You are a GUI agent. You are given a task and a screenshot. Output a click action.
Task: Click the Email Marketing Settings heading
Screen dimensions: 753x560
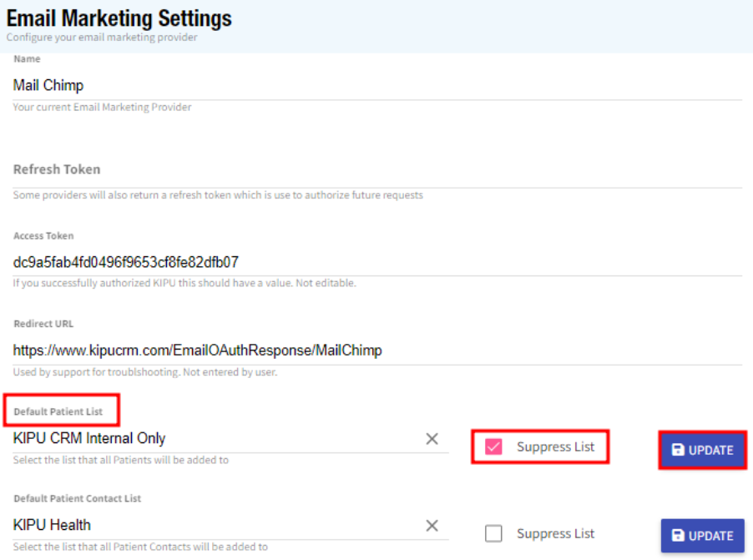click(x=119, y=18)
